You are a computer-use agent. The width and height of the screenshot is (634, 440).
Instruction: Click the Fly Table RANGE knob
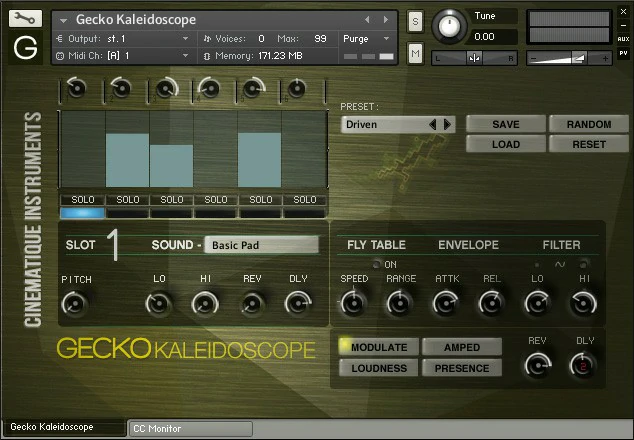pos(399,303)
